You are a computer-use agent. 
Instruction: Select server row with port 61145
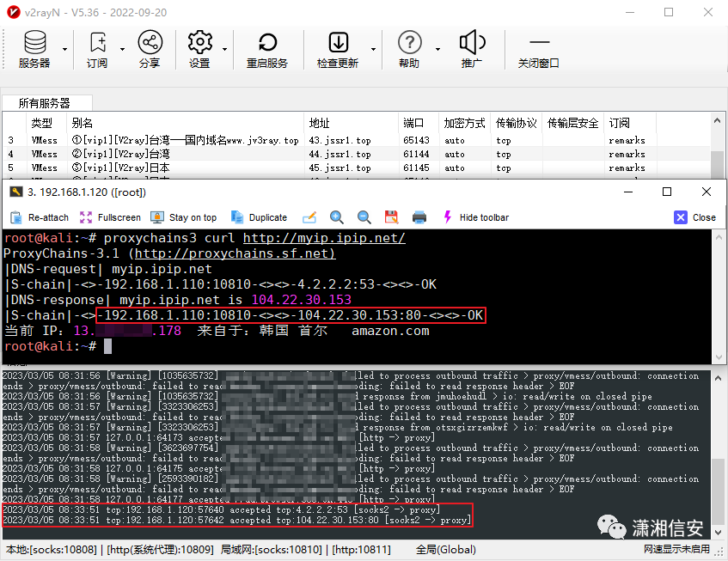(357, 168)
